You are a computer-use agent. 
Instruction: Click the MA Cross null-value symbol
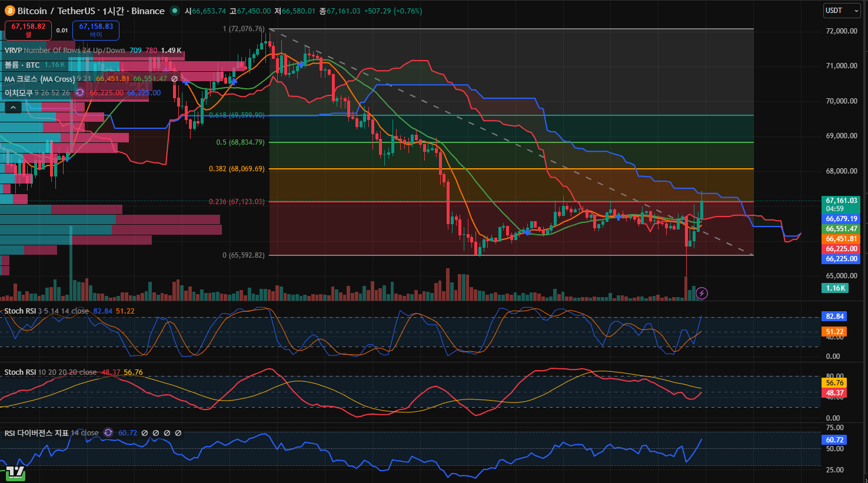click(174, 79)
